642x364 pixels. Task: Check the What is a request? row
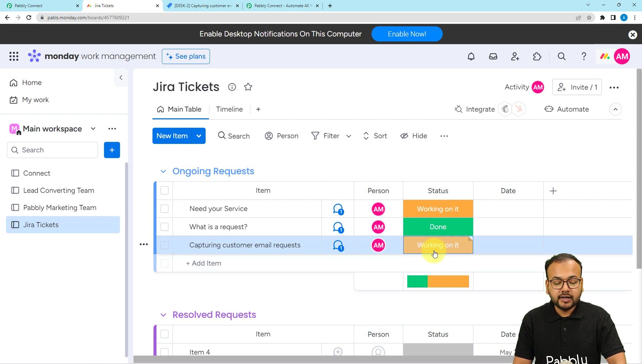165,227
